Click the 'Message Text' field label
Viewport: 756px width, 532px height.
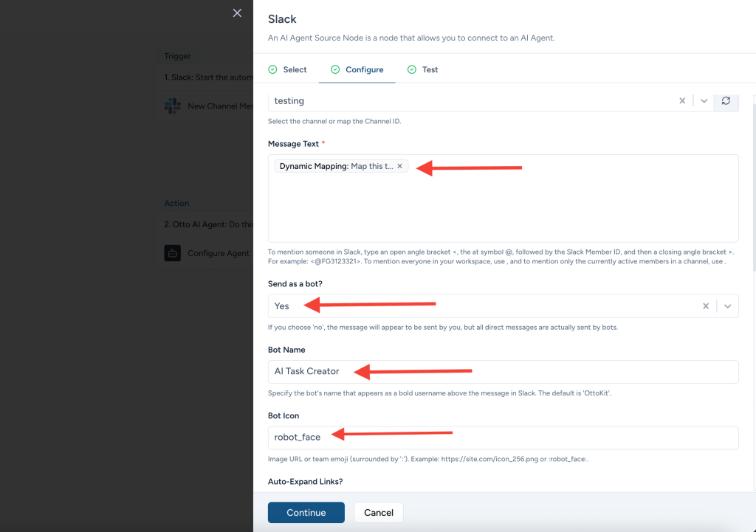(293, 144)
